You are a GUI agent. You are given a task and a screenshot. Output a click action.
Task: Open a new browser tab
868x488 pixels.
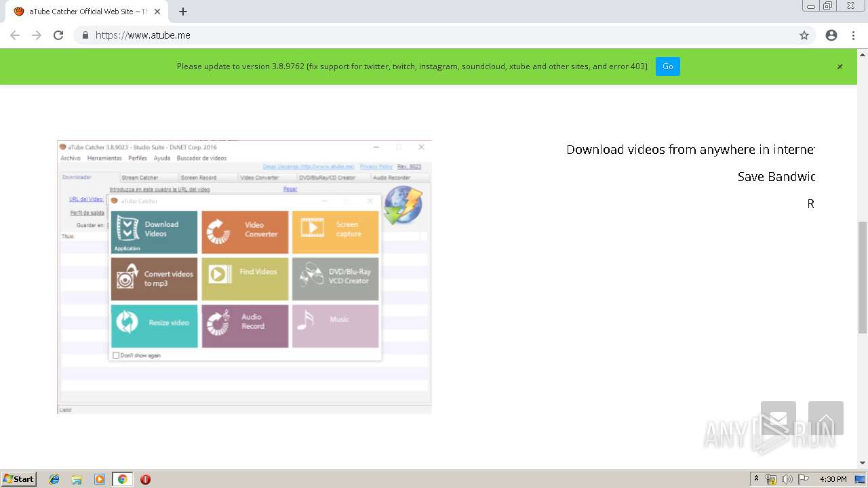183,12
